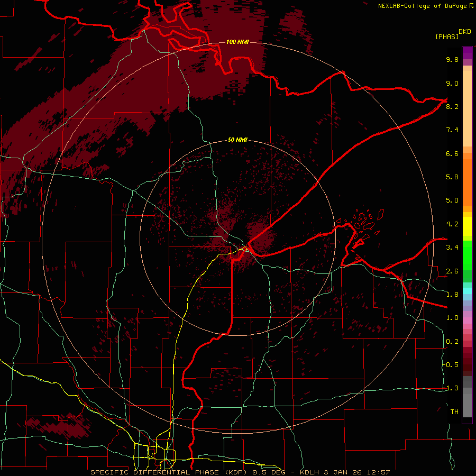476x476 pixels.
Task: Click the 100 NMI range ring label
Action: click(x=237, y=42)
